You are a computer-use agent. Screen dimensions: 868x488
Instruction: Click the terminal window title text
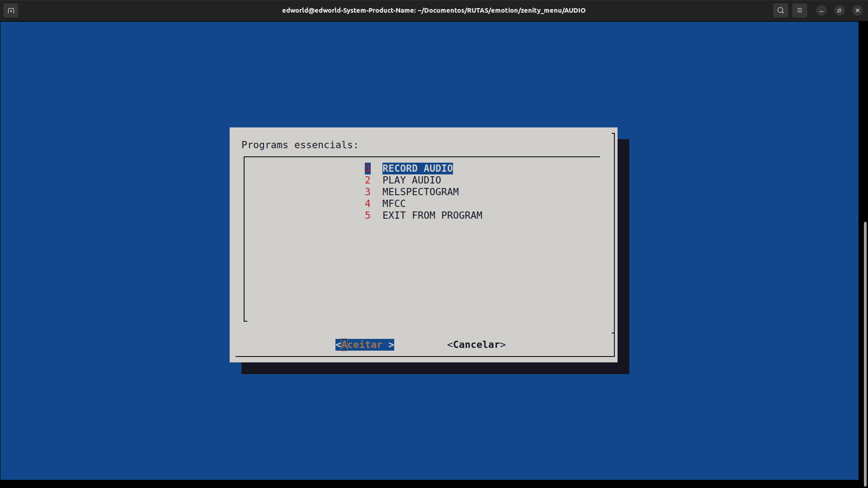[434, 10]
